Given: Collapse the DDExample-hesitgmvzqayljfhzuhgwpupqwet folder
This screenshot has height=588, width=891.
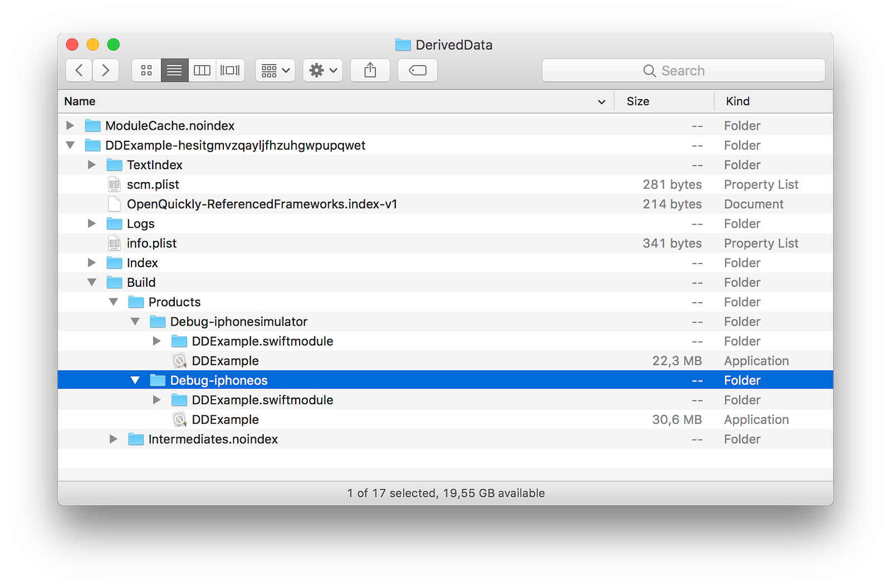Looking at the screenshot, I should (70, 145).
